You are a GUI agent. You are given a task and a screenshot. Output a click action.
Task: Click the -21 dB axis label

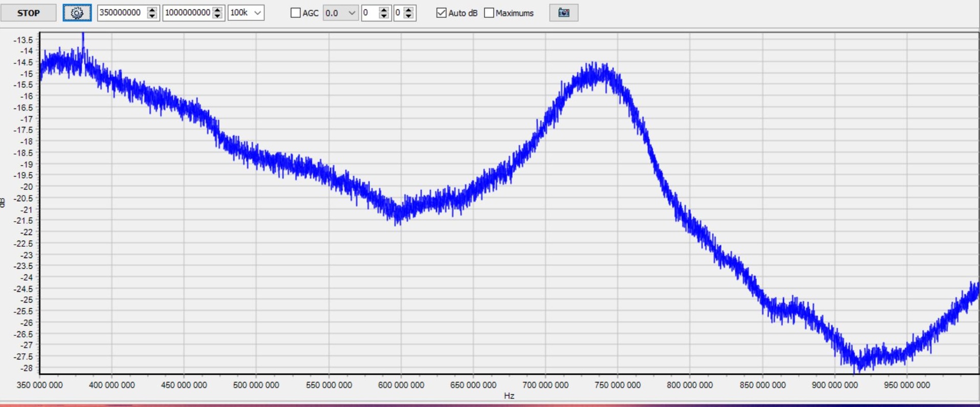click(x=27, y=209)
